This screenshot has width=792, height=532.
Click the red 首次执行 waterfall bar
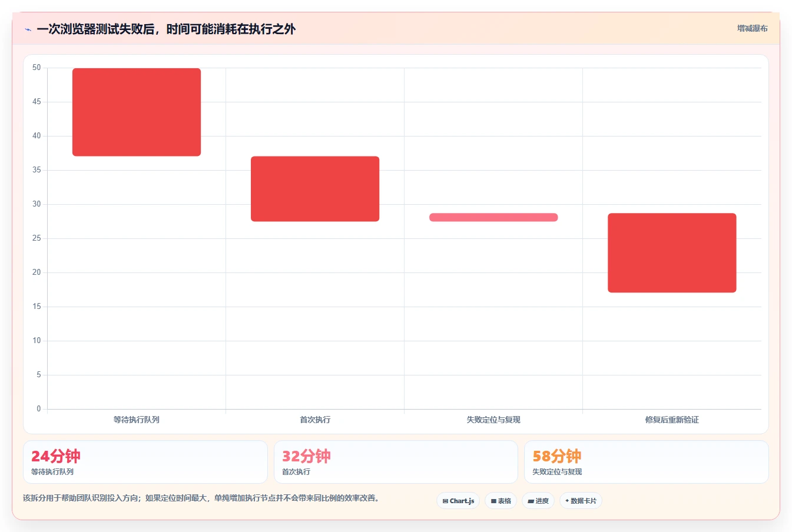click(x=315, y=189)
